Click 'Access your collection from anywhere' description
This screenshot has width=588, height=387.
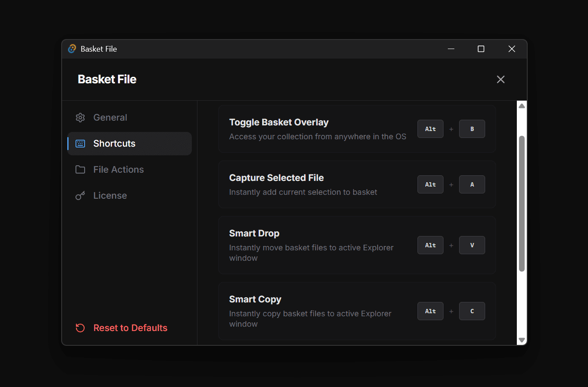click(x=318, y=137)
